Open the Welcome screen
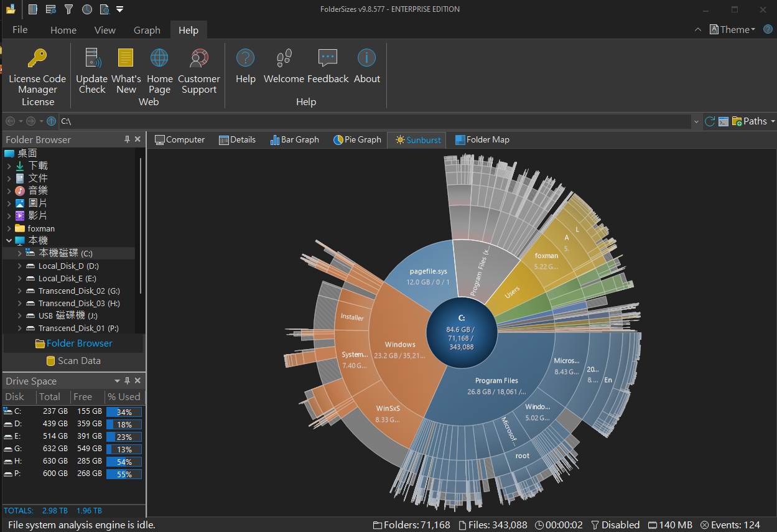The image size is (777, 532). (284, 67)
